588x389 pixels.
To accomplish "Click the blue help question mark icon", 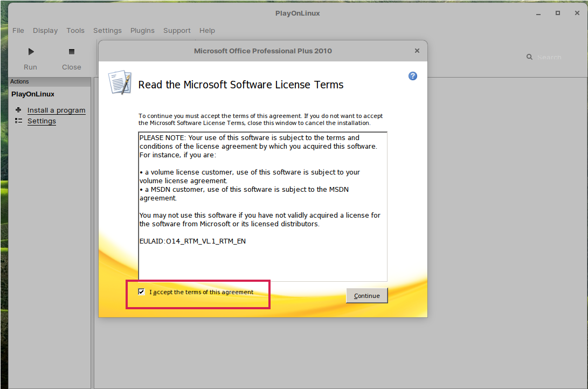I will point(412,76).
